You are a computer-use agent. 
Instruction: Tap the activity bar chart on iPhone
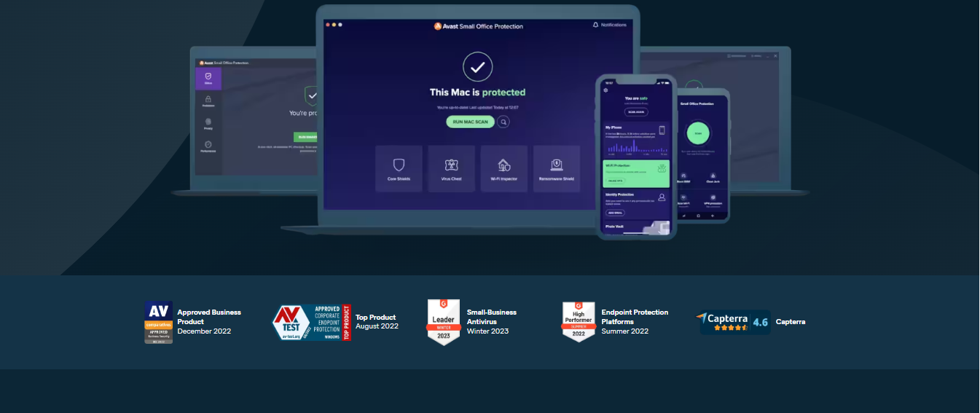click(636, 146)
